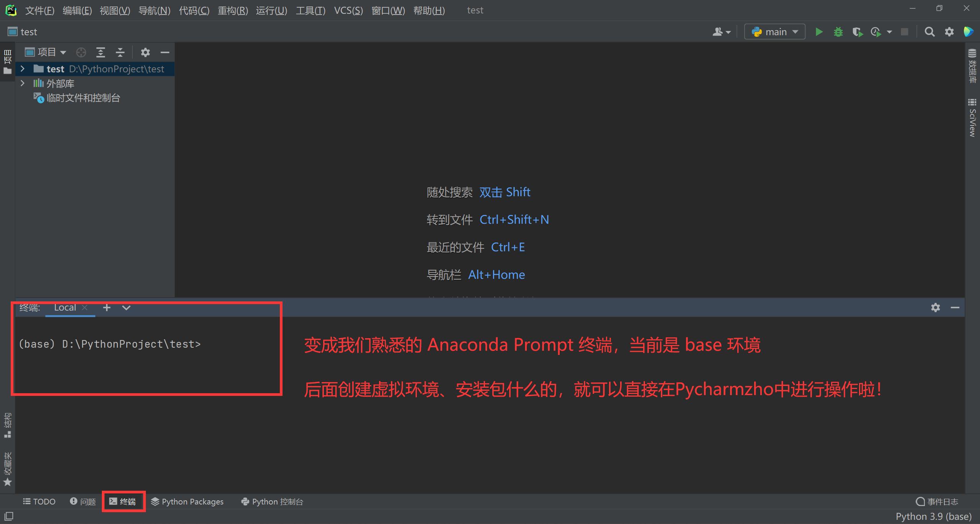Switch to the Python Packages tab
This screenshot has width=980, height=524.
(x=187, y=501)
